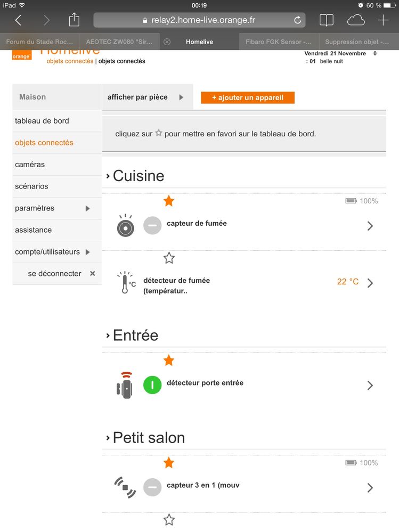399x532 pixels.
Task: Add a new Safari tab with plus
Action: [x=383, y=20]
